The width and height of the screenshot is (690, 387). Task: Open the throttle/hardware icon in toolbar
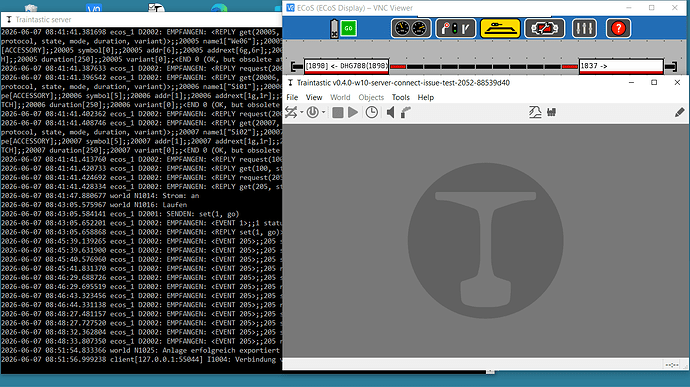tap(551, 113)
